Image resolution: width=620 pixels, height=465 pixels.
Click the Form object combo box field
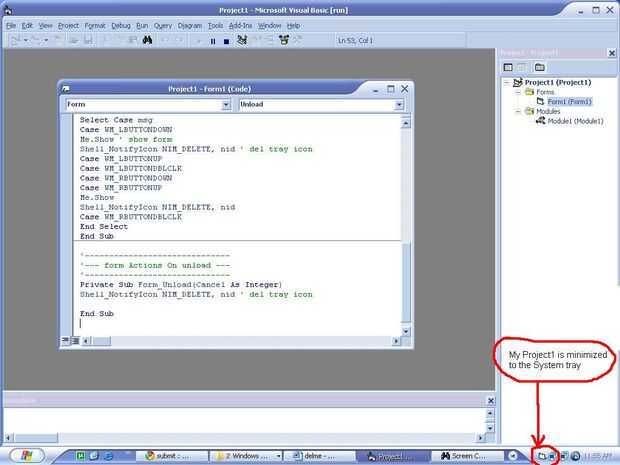[x=147, y=104]
